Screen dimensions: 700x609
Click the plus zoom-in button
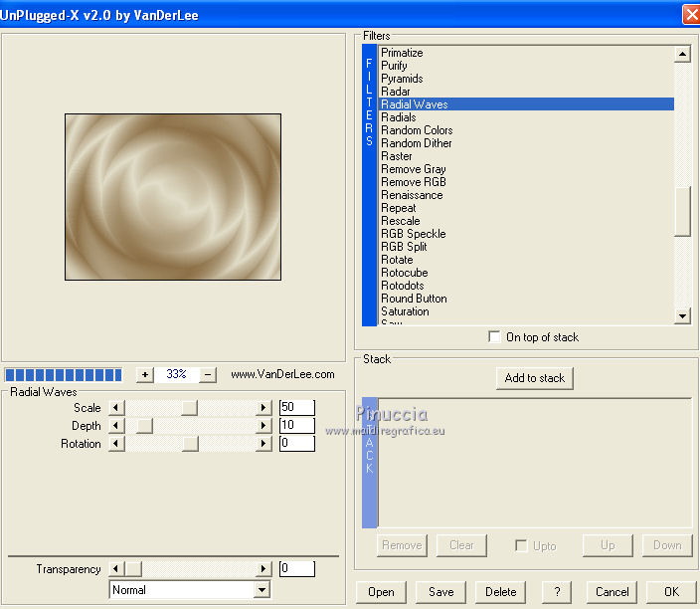point(144,375)
